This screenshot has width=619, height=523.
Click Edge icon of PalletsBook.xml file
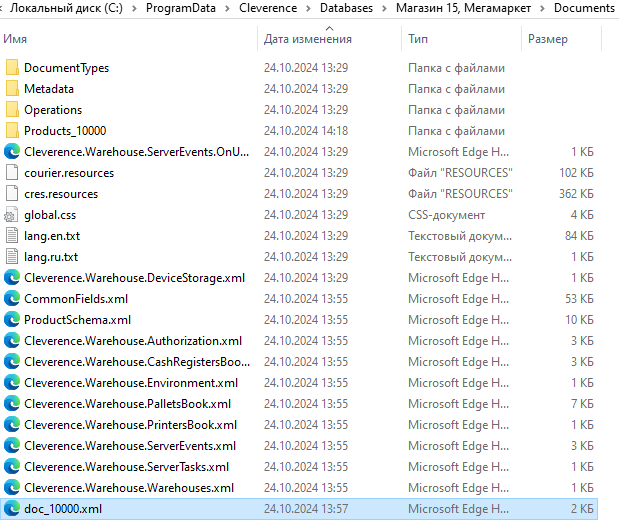pyautogui.click(x=12, y=403)
